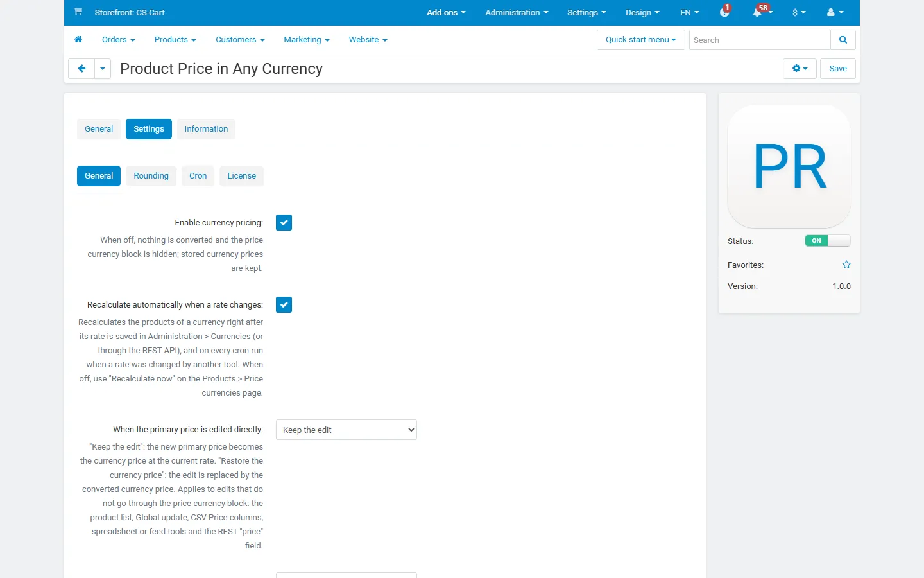924x578 pixels.
Task: Toggle Recalculate automatically when rate changes
Action: (284, 305)
